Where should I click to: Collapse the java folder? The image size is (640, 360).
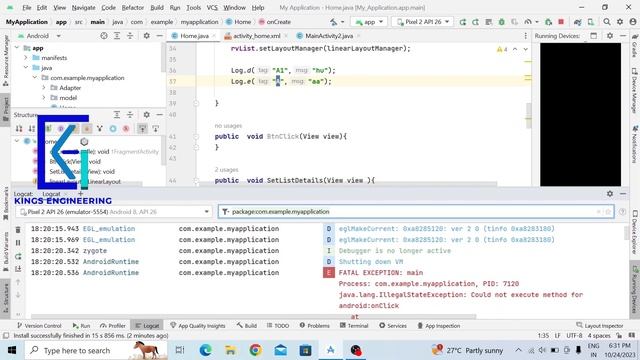click(x=26, y=67)
